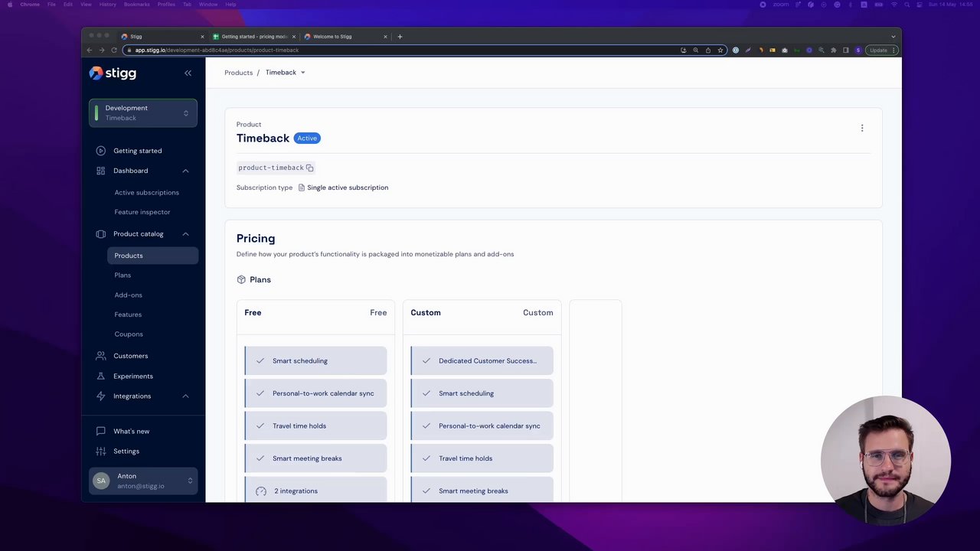Click Travel time holds in Free plan
Screen dimensions: 980x551
pos(315,425)
